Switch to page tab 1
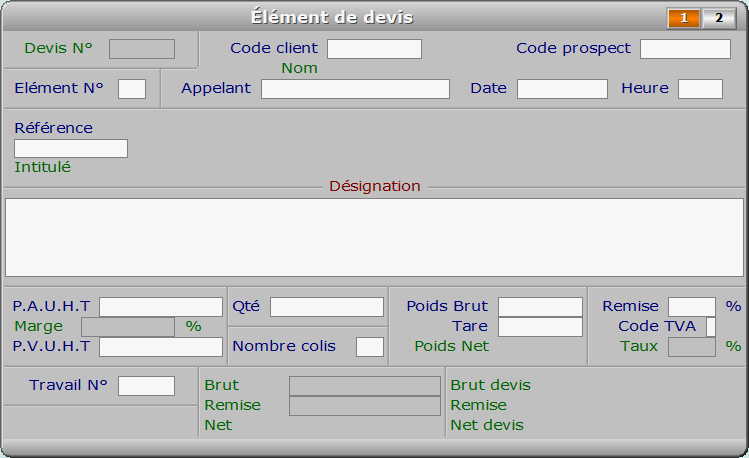The height and width of the screenshot is (458, 749). click(684, 18)
